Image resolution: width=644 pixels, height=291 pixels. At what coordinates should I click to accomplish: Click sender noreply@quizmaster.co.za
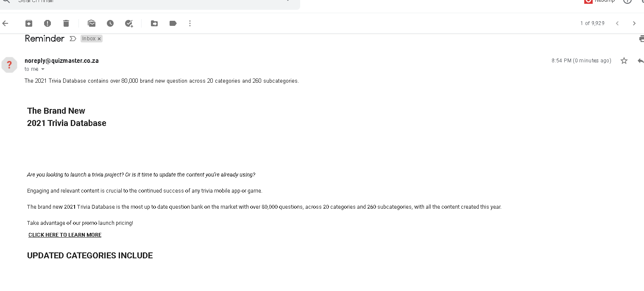[61, 61]
